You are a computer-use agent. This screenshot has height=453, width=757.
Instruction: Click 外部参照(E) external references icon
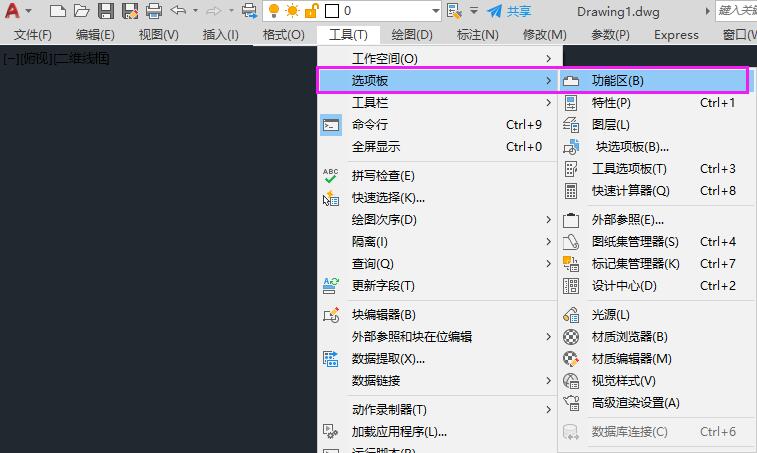coord(571,220)
